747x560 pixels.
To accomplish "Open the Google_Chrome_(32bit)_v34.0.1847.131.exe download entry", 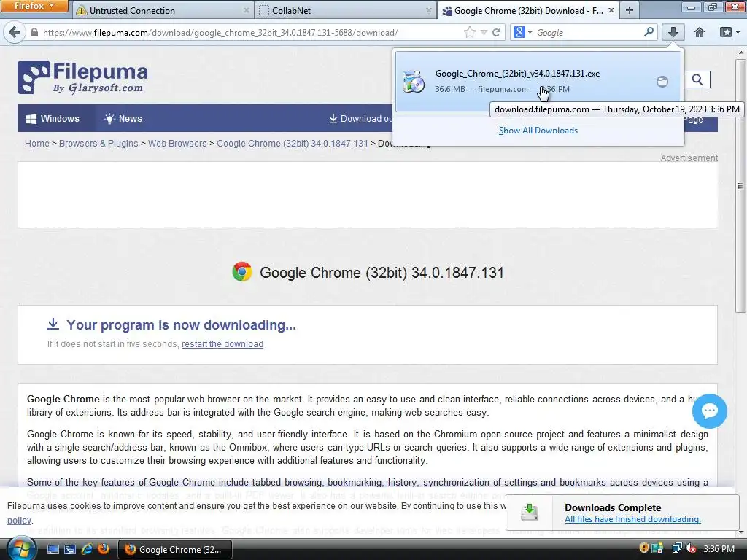I will 538,81.
